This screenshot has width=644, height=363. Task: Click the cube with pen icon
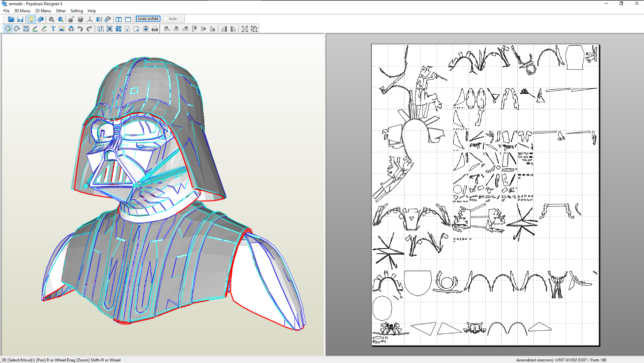coord(71,19)
